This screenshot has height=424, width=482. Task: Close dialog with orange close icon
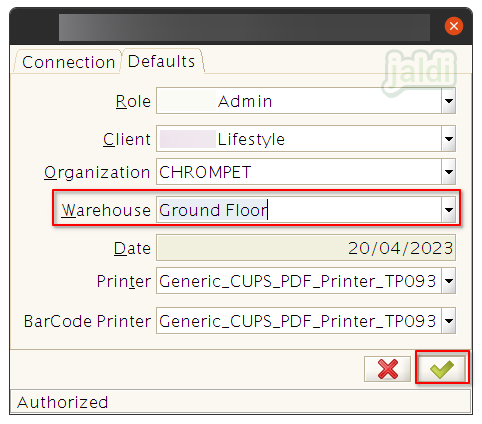coord(454,26)
